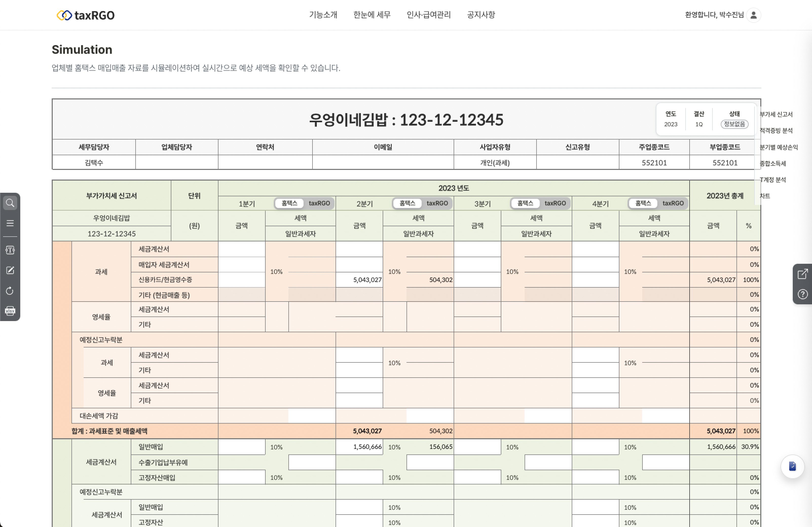Open the user profile avatar icon
Viewport: 812px width, 527px height.
(753, 15)
